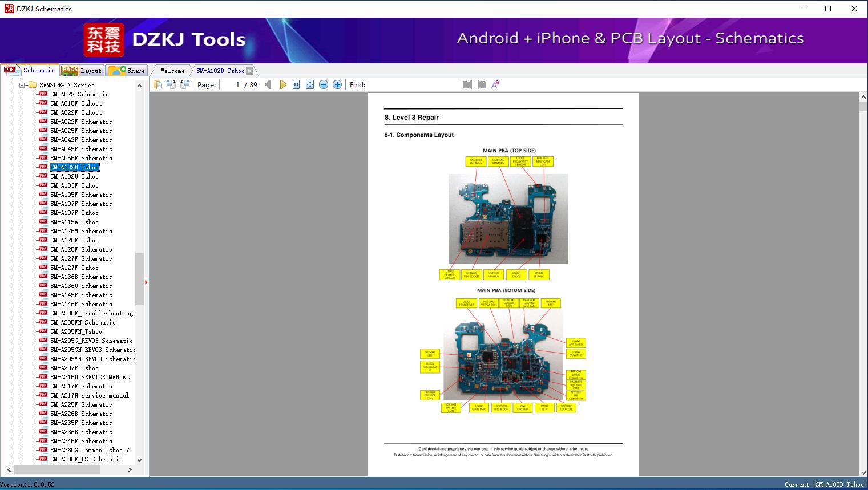The image size is (868, 490).
Task: Open SM-A146P Schematic in the tree
Action: 81,304
